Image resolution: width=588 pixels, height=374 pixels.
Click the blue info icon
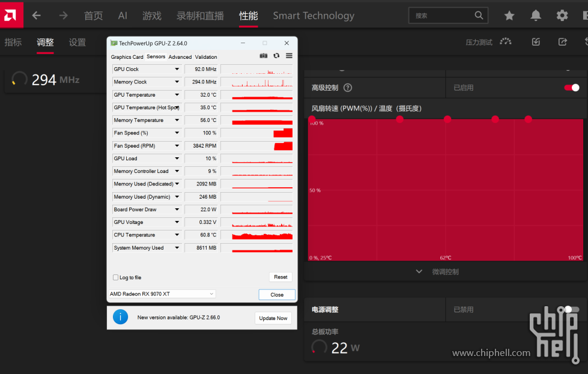tap(120, 317)
